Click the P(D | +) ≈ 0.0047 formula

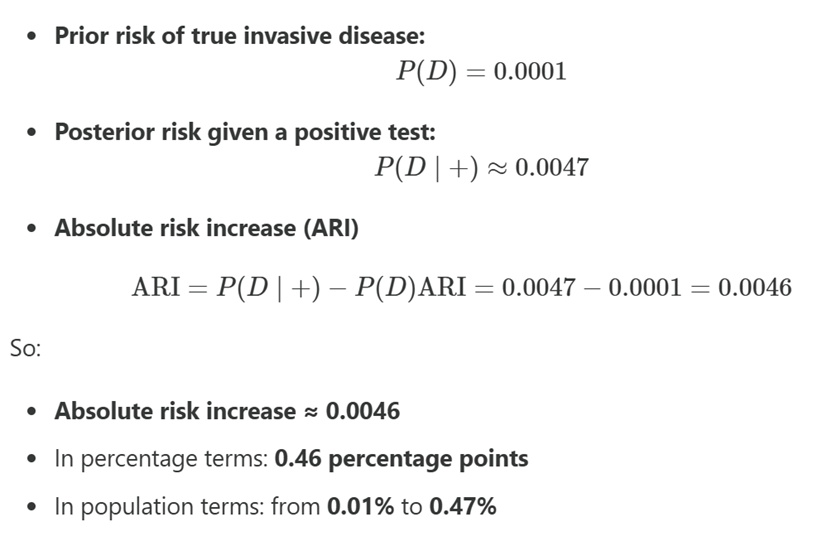click(481, 167)
